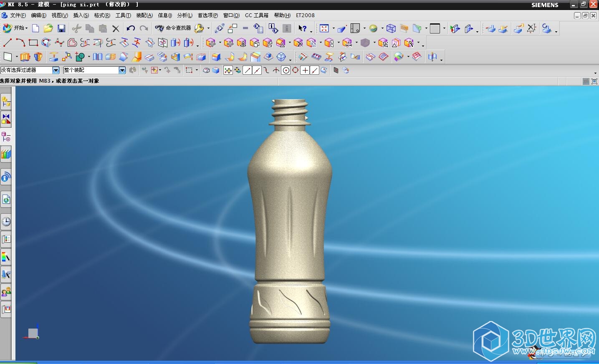The height and width of the screenshot is (364, 599).
Task: Open the History clock sidebar tab
Action: point(6,222)
